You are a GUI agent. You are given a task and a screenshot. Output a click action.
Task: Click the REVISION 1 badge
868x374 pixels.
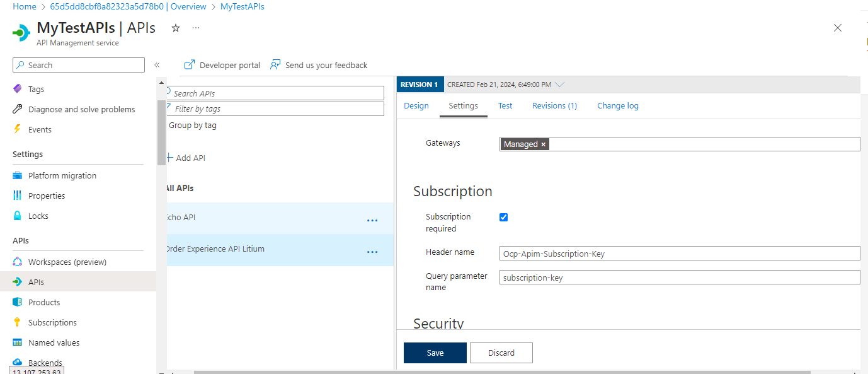coord(420,85)
